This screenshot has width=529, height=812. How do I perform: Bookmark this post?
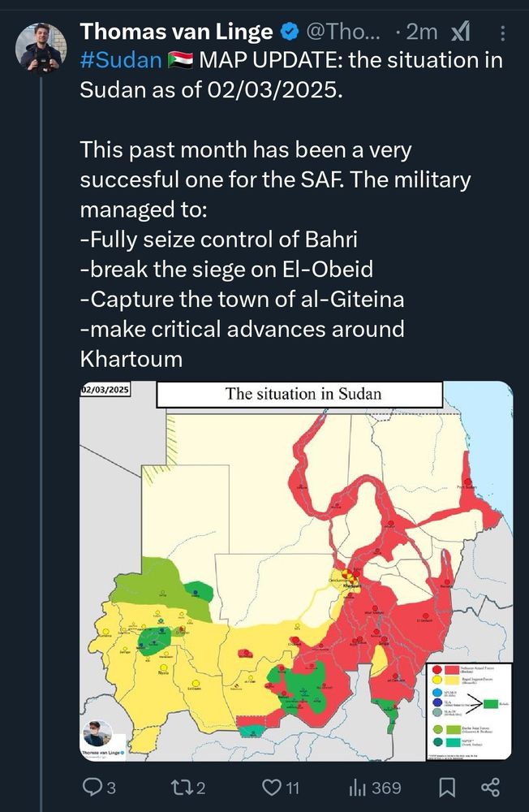(x=447, y=788)
